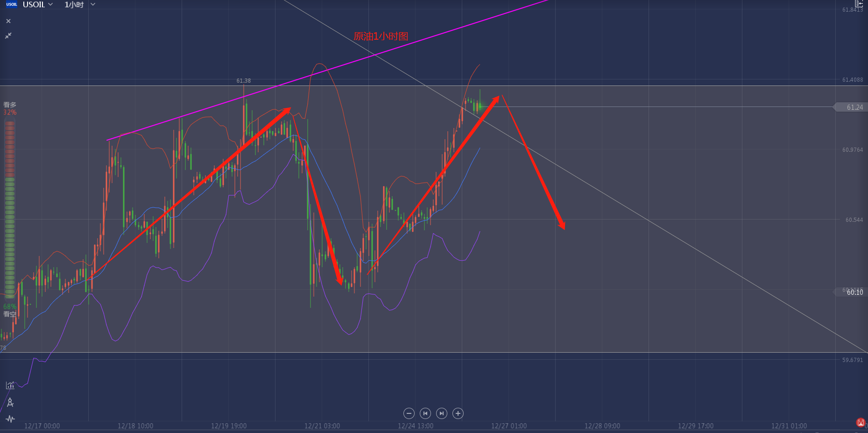Click the 59.6791 price axis label

point(853,360)
